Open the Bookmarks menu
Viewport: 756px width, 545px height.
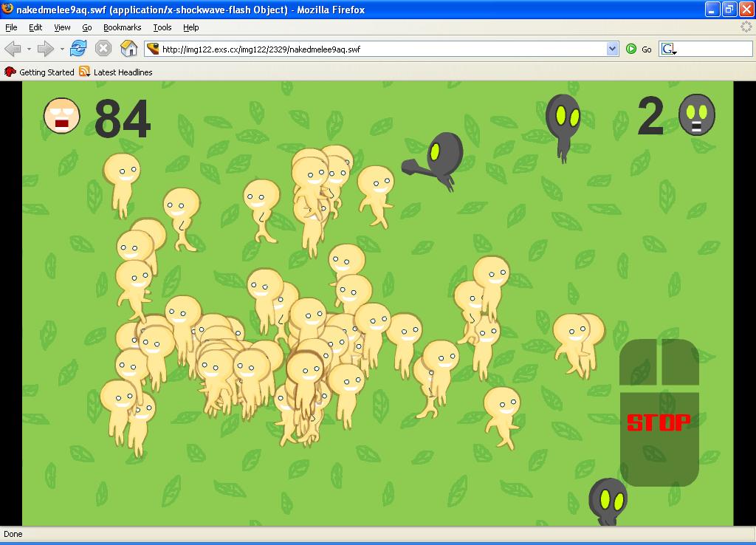click(122, 27)
